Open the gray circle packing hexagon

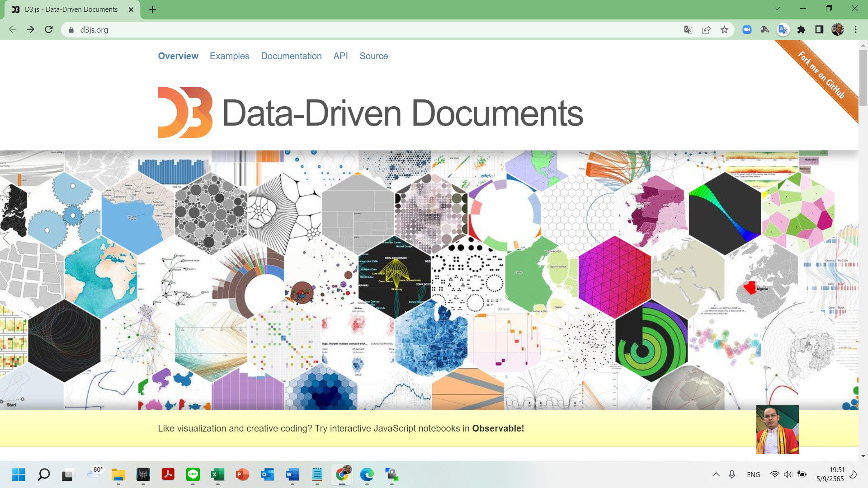(211, 213)
